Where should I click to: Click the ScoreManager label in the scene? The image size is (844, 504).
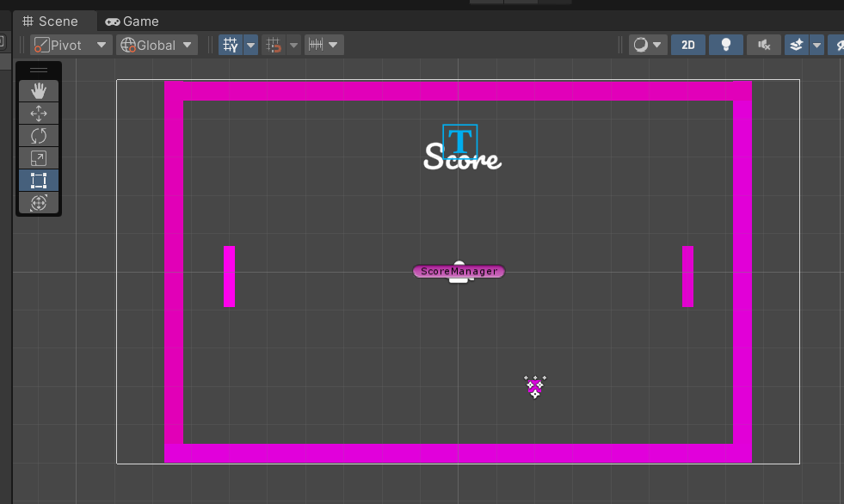458,271
